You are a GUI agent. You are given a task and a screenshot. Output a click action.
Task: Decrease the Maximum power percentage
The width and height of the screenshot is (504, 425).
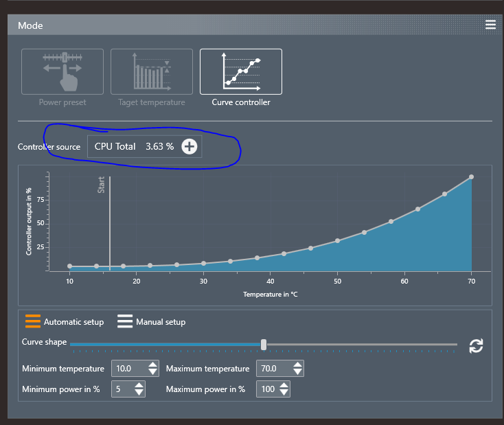(x=283, y=393)
